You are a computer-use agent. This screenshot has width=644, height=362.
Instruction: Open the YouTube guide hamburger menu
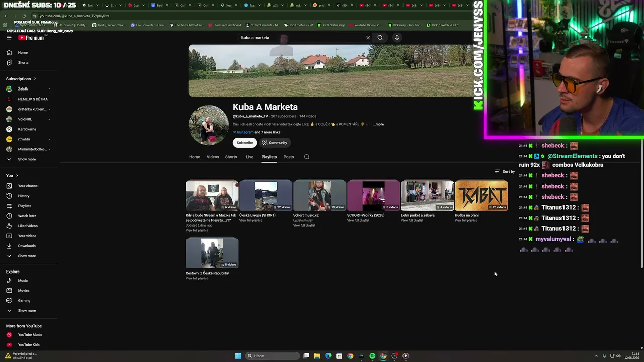(x=9, y=38)
